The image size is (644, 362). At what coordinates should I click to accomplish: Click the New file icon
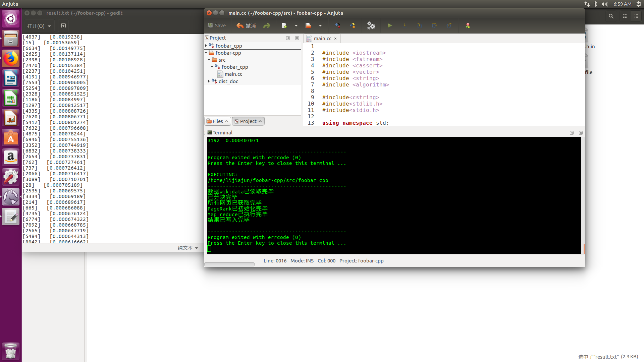click(x=284, y=25)
